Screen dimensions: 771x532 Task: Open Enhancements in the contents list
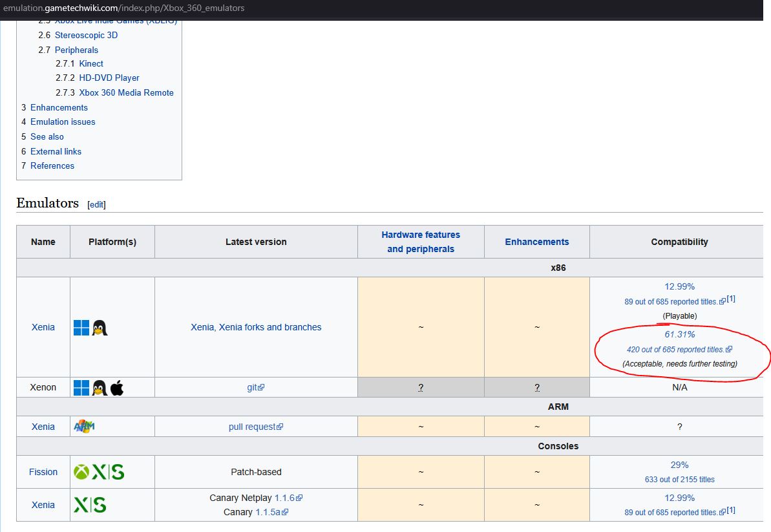tap(59, 107)
